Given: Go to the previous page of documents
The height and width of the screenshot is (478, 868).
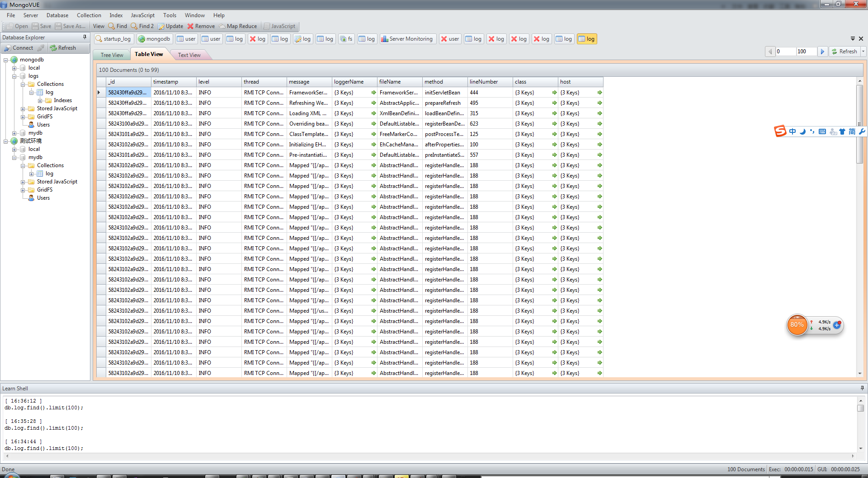Looking at the screenshot, I should 770,52.
